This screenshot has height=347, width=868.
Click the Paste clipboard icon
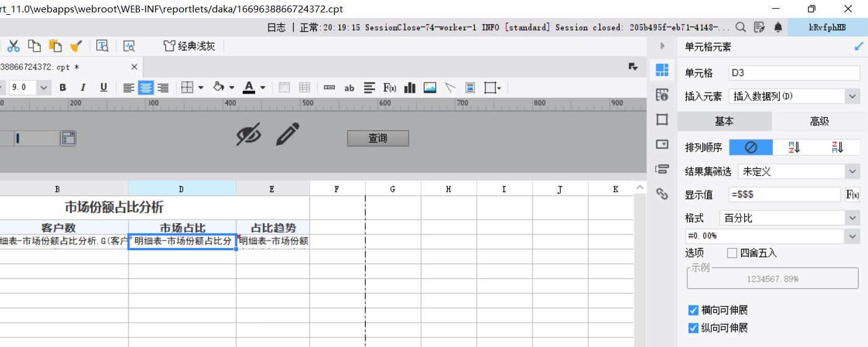pos(56,46)
